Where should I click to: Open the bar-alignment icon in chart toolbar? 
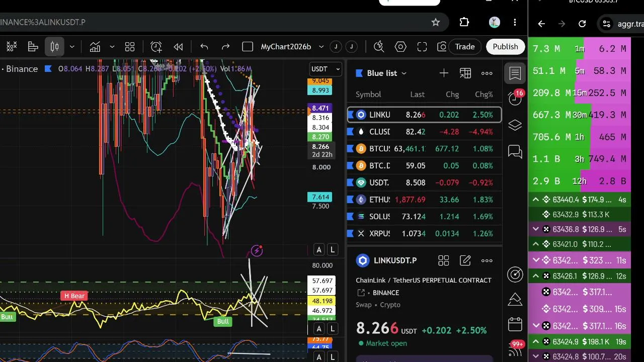(33, 47)
